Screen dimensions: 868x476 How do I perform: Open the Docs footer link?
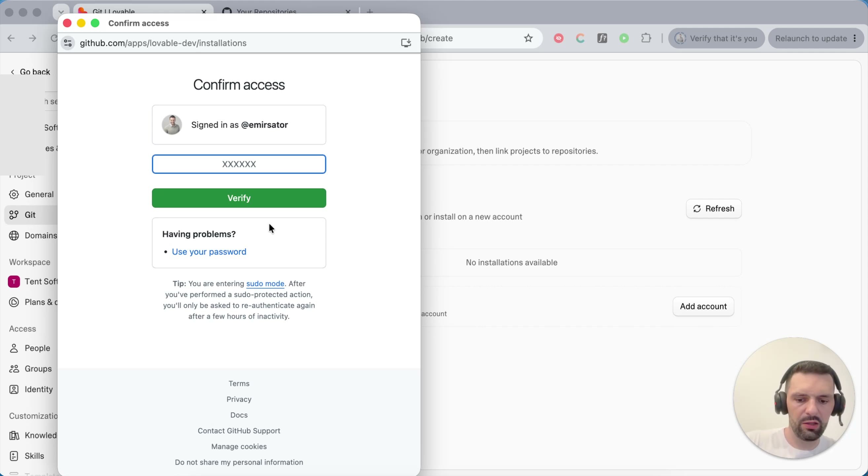click(239, 415)
